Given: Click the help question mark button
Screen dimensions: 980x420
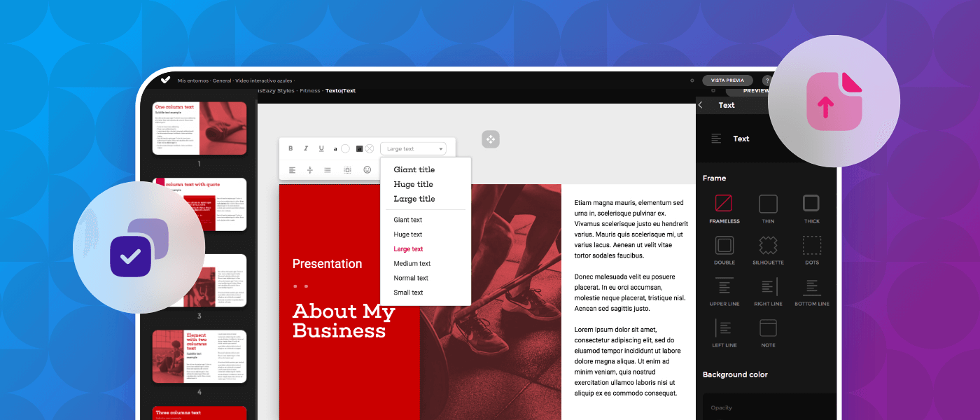Looking at the screenshot, I should point(766,80).
